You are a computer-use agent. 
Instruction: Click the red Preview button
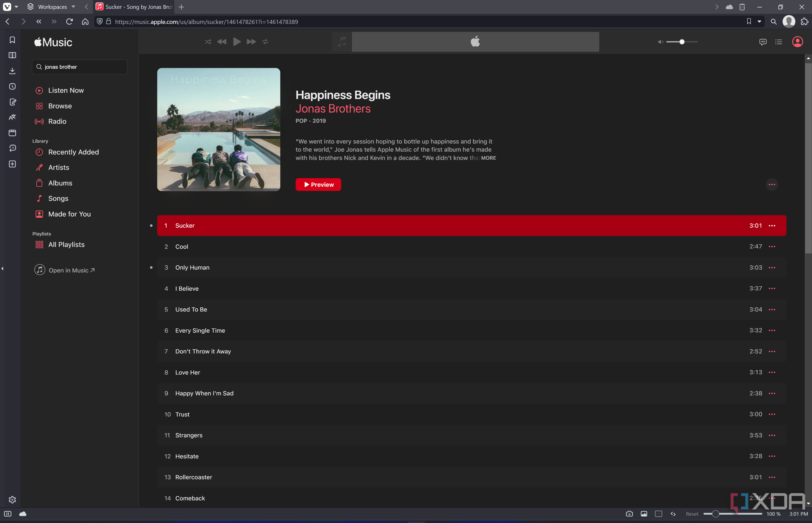pyautogui.click(x=318, y=184)
